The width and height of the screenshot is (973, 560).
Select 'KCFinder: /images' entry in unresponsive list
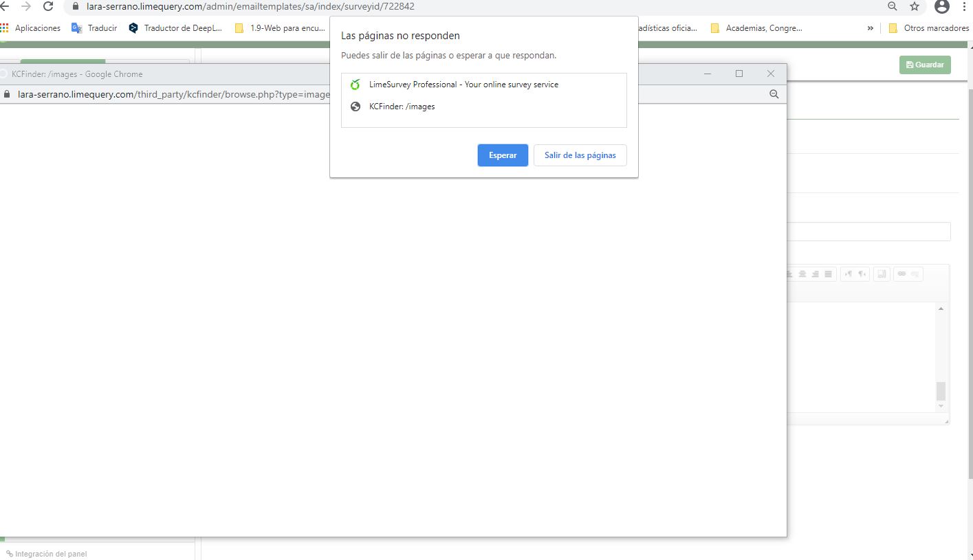tap(402, 107)
